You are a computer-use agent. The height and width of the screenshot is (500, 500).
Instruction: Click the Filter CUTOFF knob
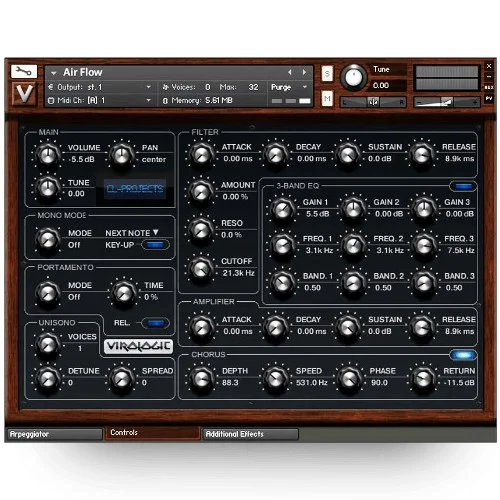201,268
